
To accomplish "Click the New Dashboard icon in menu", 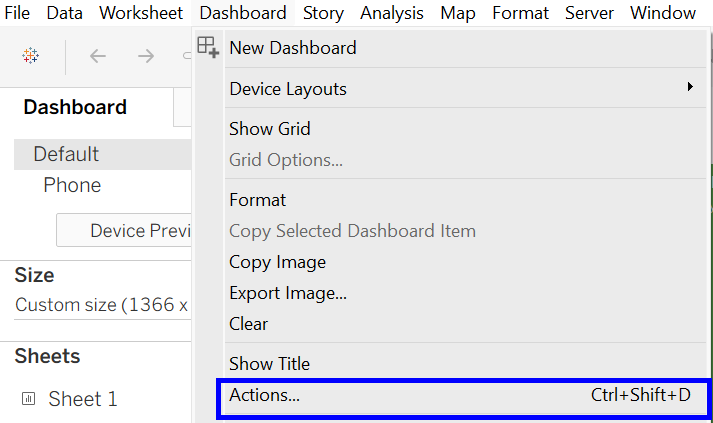I will pos(208,47).
